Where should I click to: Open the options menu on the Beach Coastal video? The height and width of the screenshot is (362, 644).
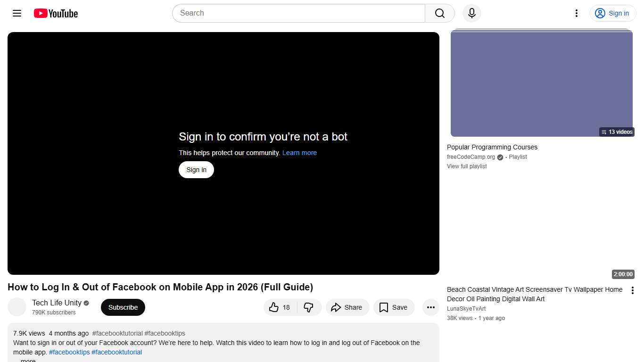pos(633,290)
